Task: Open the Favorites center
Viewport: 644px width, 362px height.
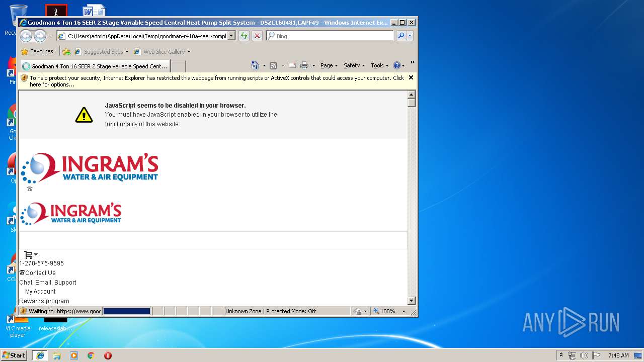Action: coord(37,51)
